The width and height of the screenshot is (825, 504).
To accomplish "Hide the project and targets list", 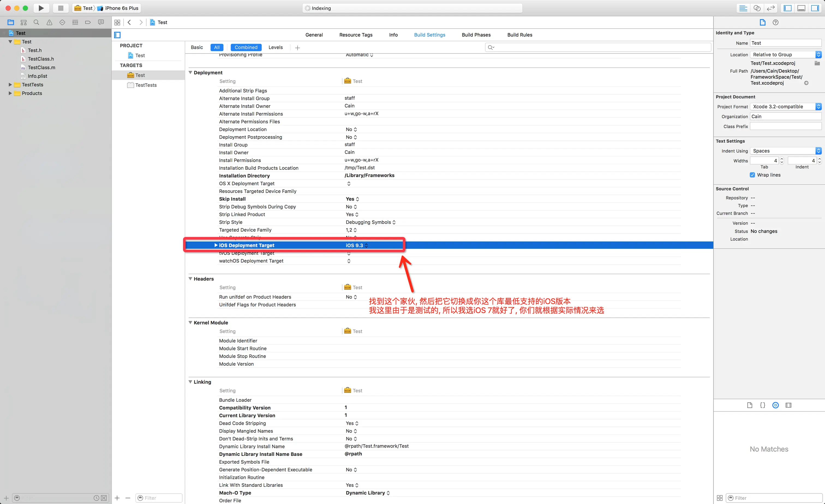I will tap(117, 35).
